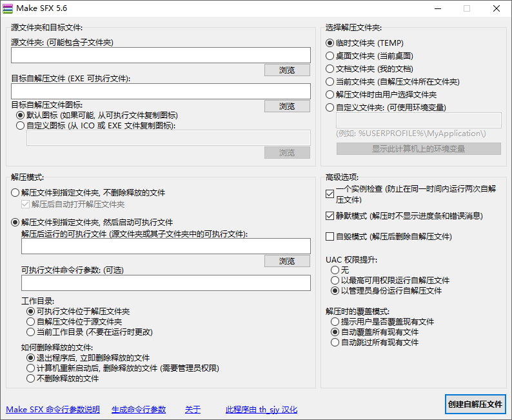Enable the 自毁模式 checkbox

pos(330,237)
